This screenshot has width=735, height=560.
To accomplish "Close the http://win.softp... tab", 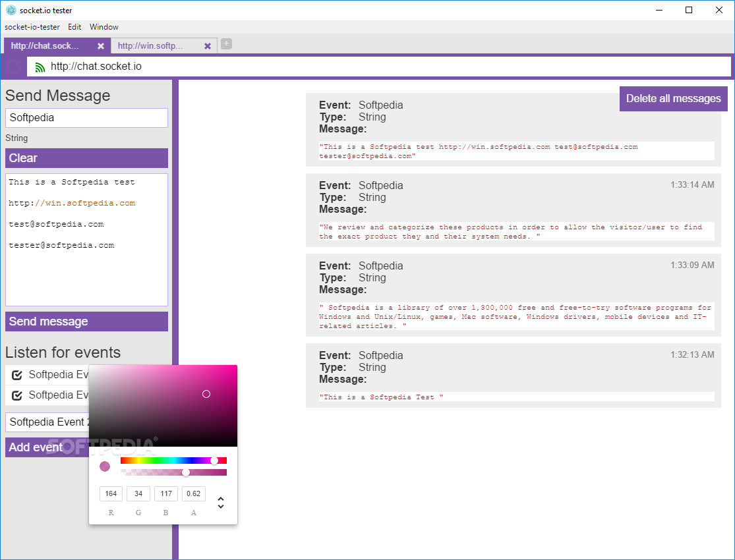I will pos(208,46).
